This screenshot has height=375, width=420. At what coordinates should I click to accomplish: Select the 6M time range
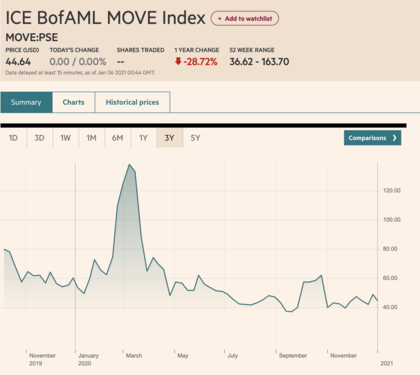[x=117, y=138]
